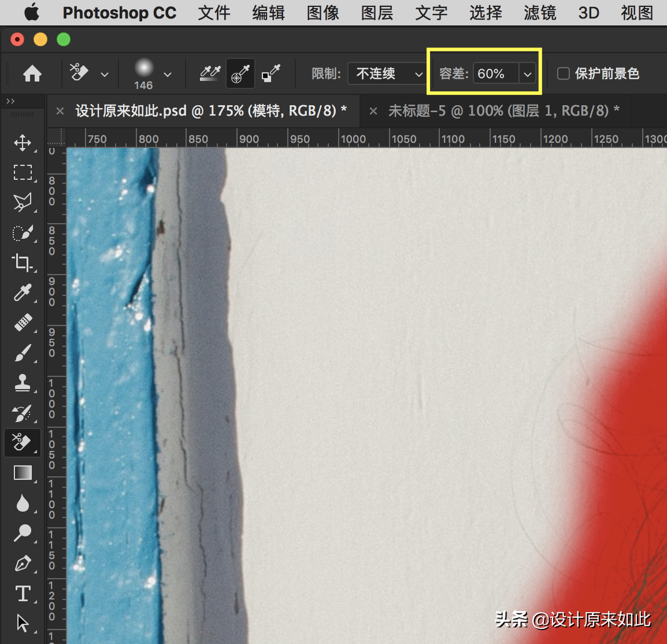Open the 选择 menu
Screen dimensions: 667x644
click(x=486, y=13)
